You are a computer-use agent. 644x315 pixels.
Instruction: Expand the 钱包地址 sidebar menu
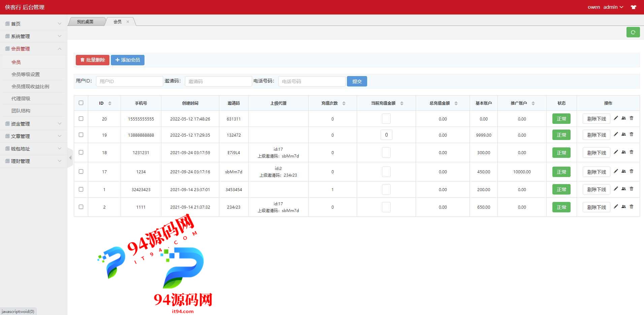(33, 149)
